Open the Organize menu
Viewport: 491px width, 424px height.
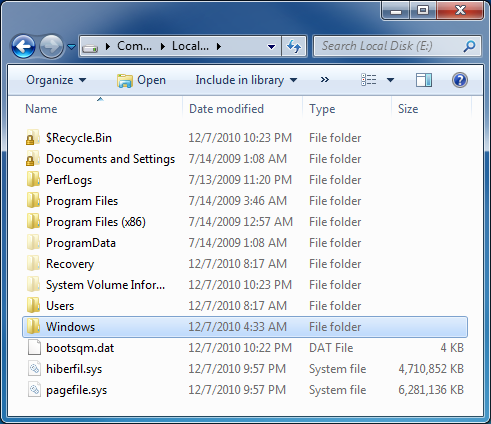click(x=56, y=80)
